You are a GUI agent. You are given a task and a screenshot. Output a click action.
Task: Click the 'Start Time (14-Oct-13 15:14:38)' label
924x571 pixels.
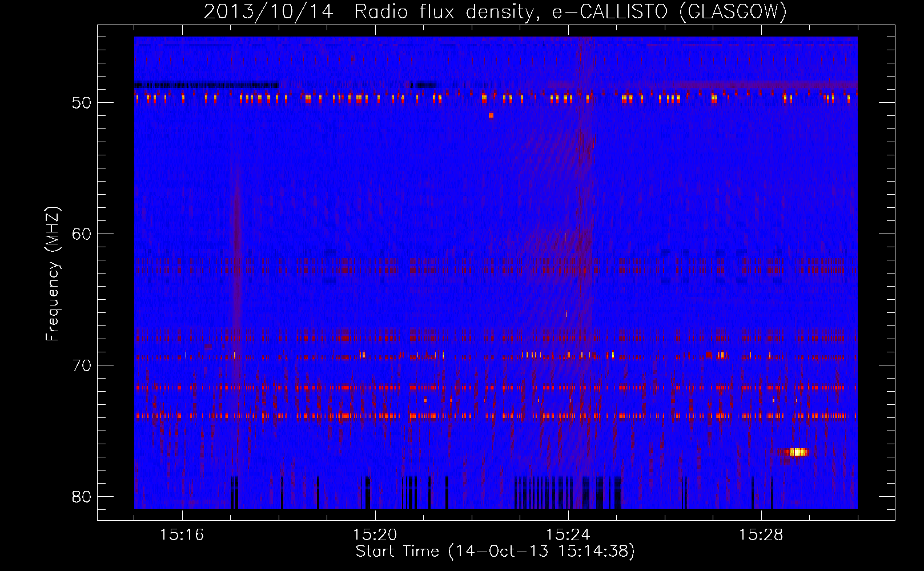495,552
